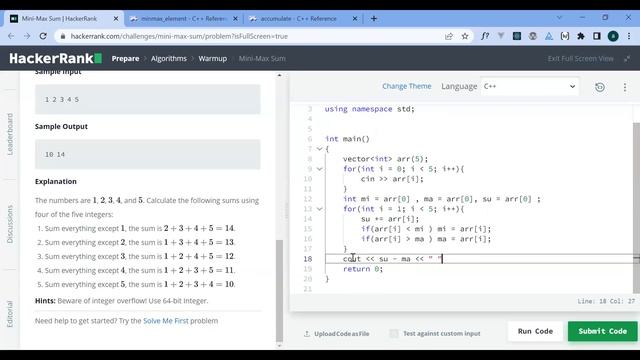Viewport: 640px width, 360px height.
Task: Click the site lock icon in address bar
Action: pyautogui.click(x=63, y=36)
